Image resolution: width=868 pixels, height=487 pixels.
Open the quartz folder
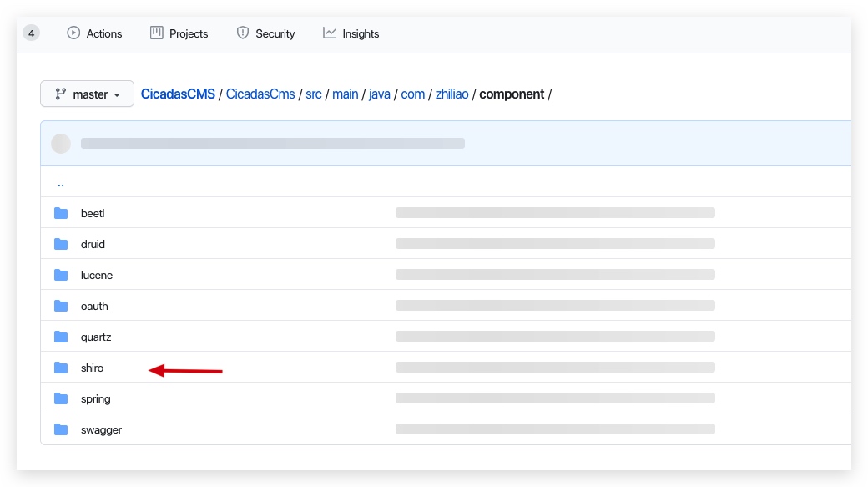(x=96, y=337)
